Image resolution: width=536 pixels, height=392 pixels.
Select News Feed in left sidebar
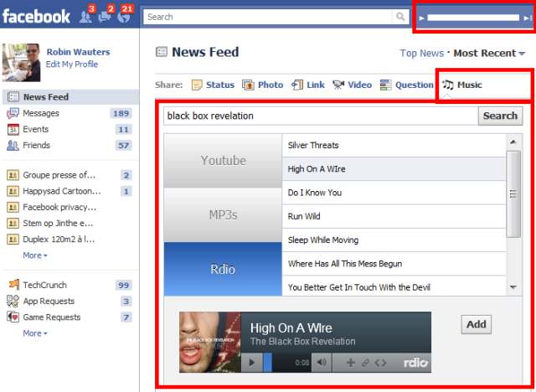pyautogui.click(x=70, y=97)
